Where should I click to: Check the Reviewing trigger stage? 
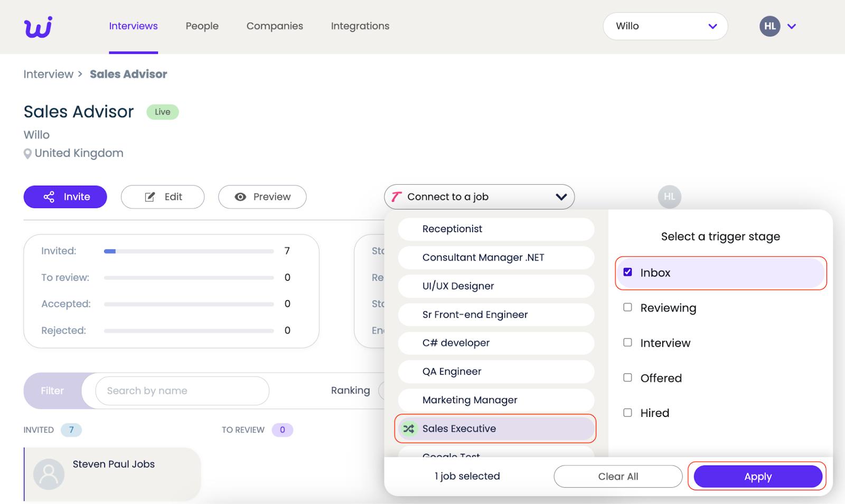pyautogui.click(x=627, y=307)
